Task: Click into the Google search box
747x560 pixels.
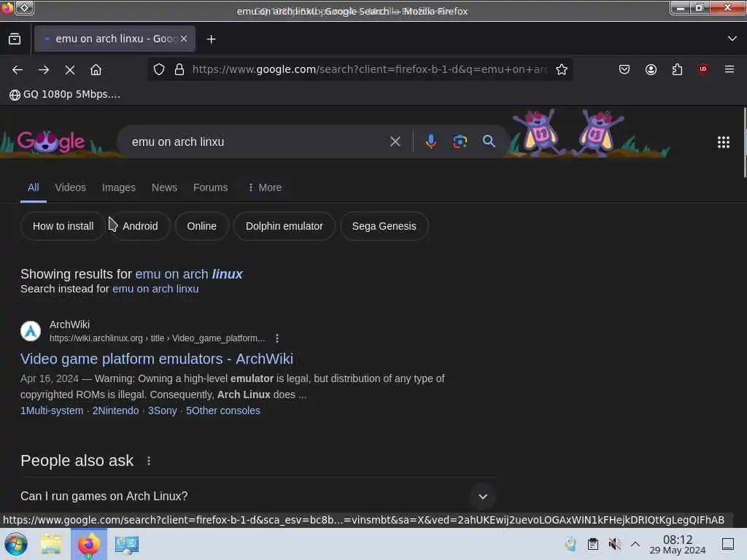Action: click(258, 141)
